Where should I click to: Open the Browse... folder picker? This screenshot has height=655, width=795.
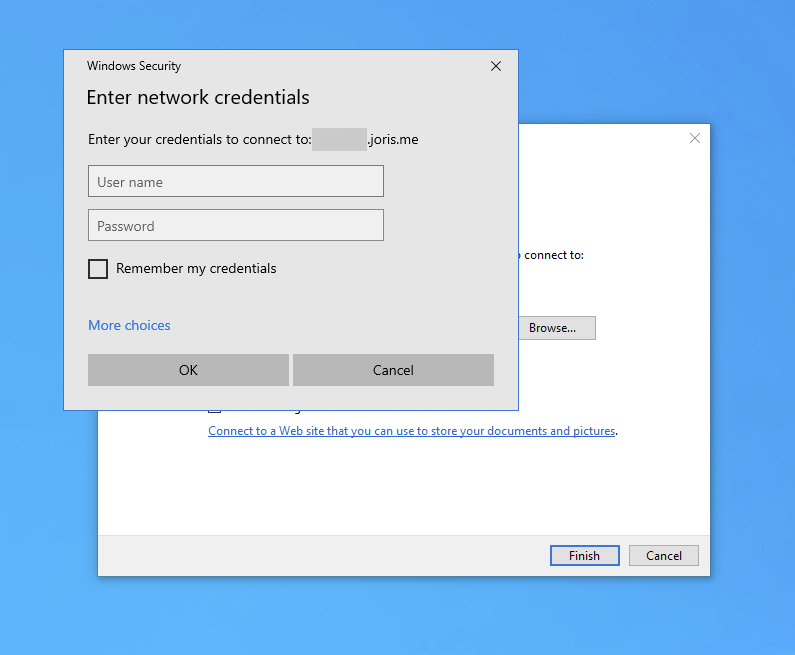557,328
